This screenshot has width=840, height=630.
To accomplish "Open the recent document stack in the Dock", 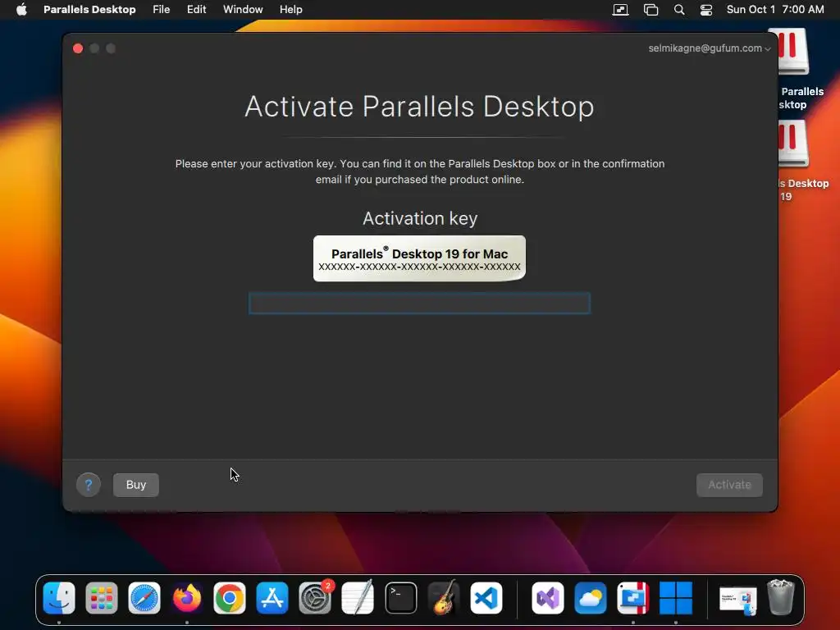I will pyautogui.click(x=738, y=600).
